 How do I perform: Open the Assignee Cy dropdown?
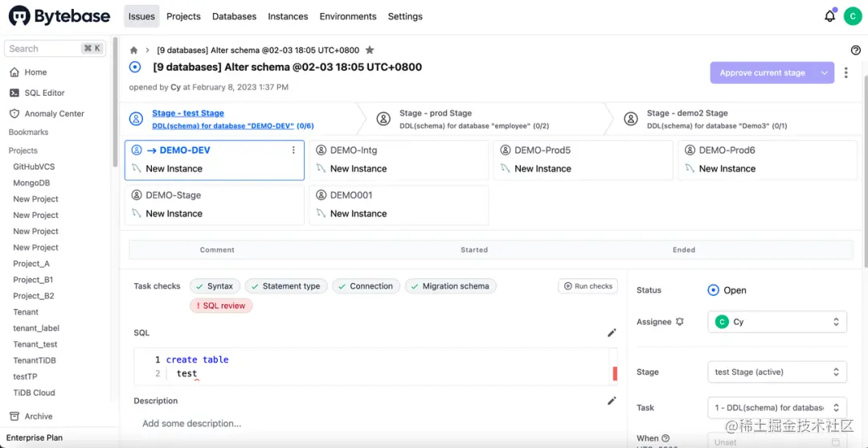coord(776,322)
